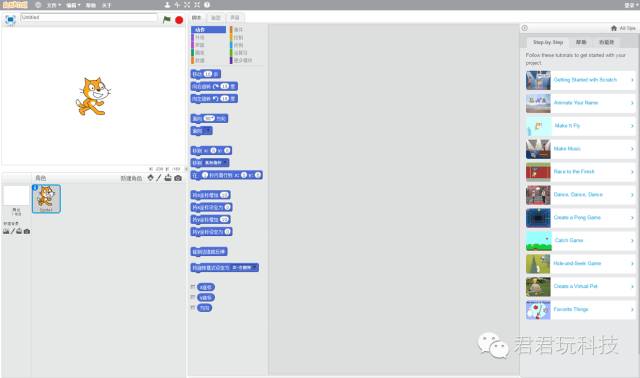Screen dimensions: 640x378
Task: Select the 更多模块 more blocks category
Action: (247, 60)
